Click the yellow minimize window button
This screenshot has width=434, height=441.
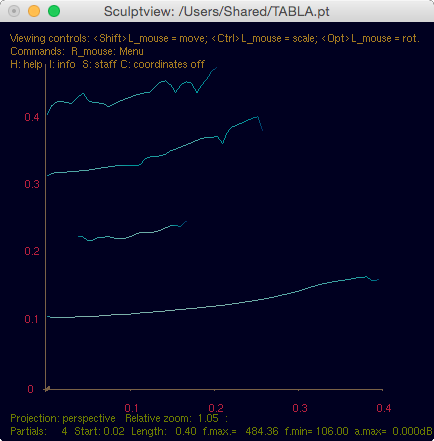click(x=34, y=11)
